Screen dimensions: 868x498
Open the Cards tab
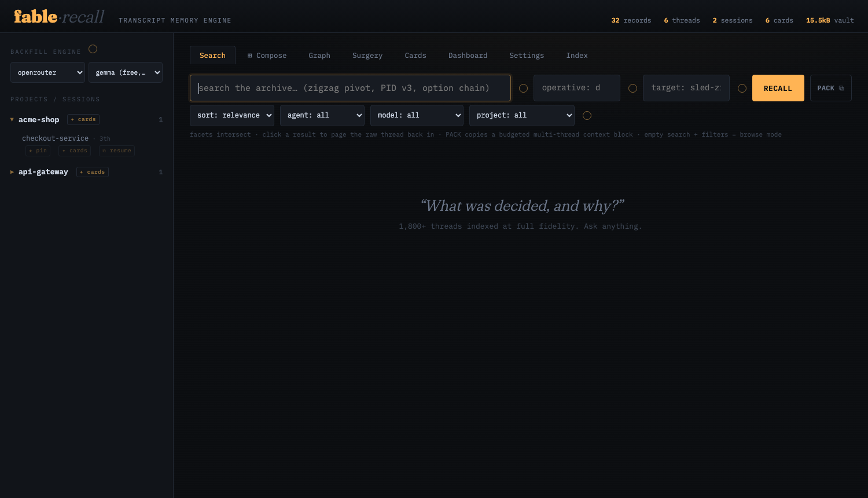[x=415, y=56]
